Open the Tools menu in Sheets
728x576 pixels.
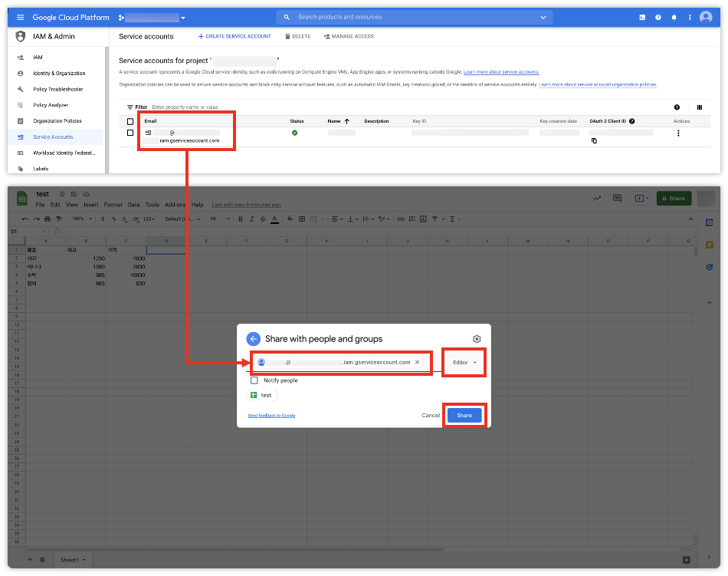pos(152,205)
